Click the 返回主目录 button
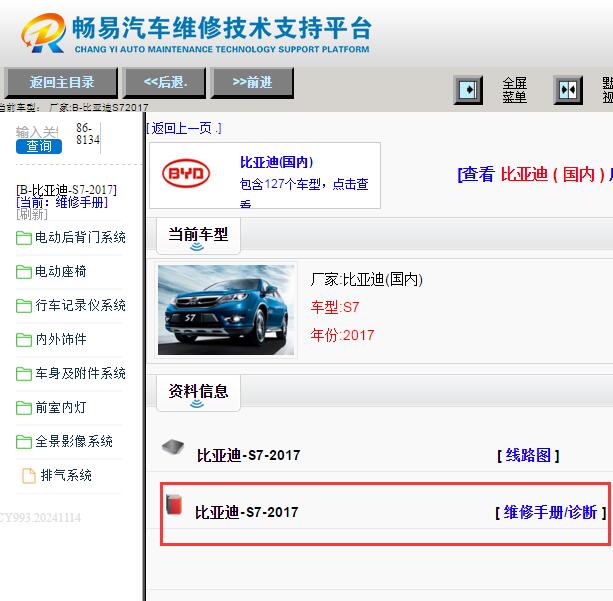The height and width of the screenshot is (601, 613). (61, 82)
